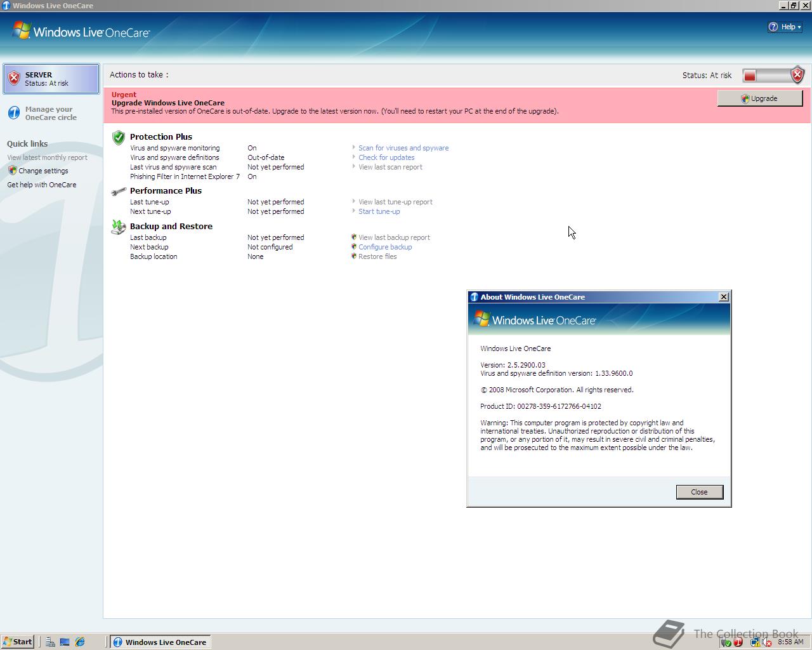Click Show Desktop quick launch icon

[x=65, y=642]
